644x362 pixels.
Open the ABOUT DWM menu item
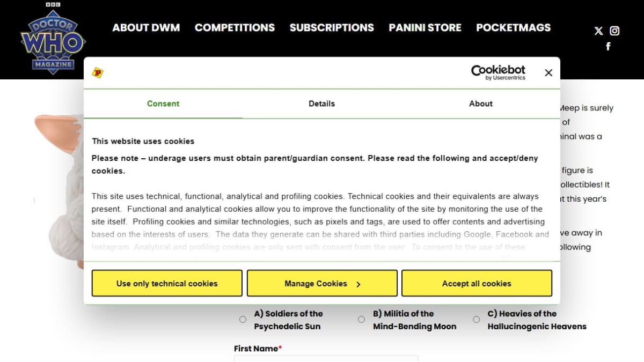[146, 27]
